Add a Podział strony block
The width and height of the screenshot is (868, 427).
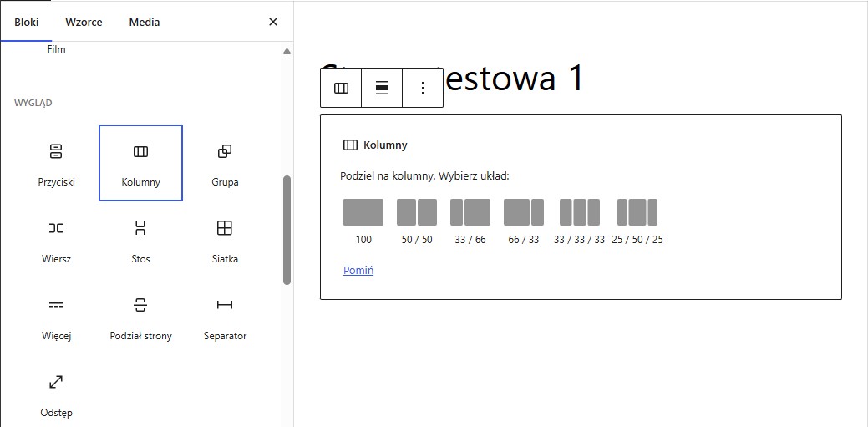click(x=140, y=317)
